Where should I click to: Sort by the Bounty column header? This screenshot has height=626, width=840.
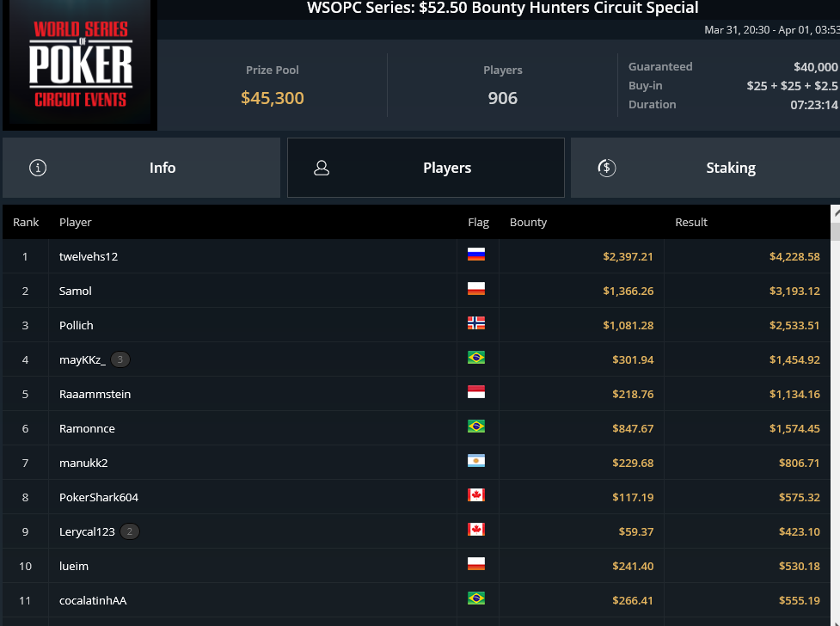pos(528,222)
